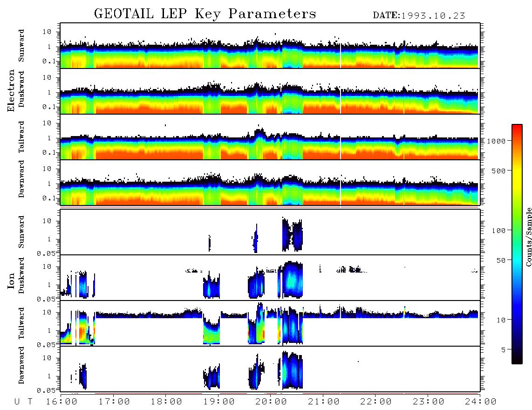
Task: Select the Ion "Sunward" panel label
Action: [21, 232]
